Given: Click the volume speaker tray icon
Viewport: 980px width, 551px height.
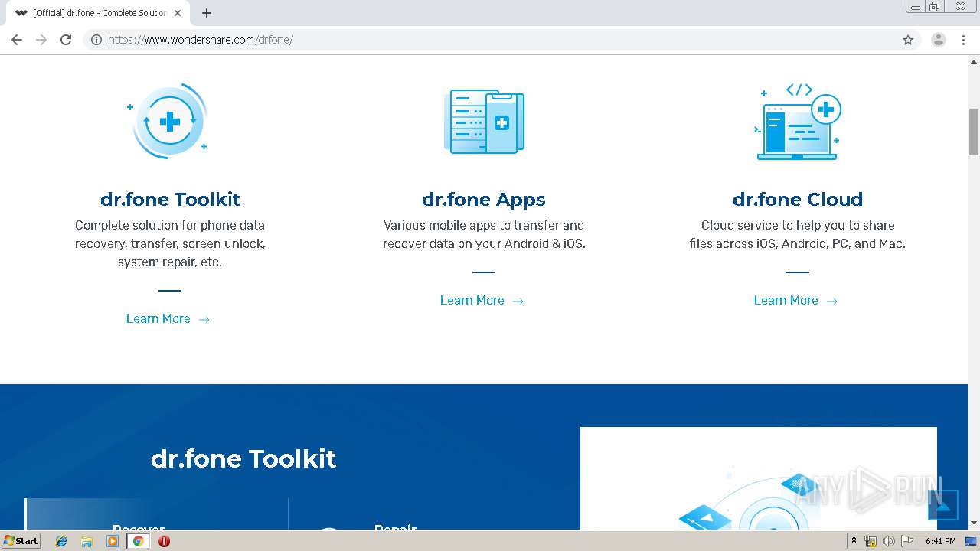Looking at the screenshot, I should [889, 541].
